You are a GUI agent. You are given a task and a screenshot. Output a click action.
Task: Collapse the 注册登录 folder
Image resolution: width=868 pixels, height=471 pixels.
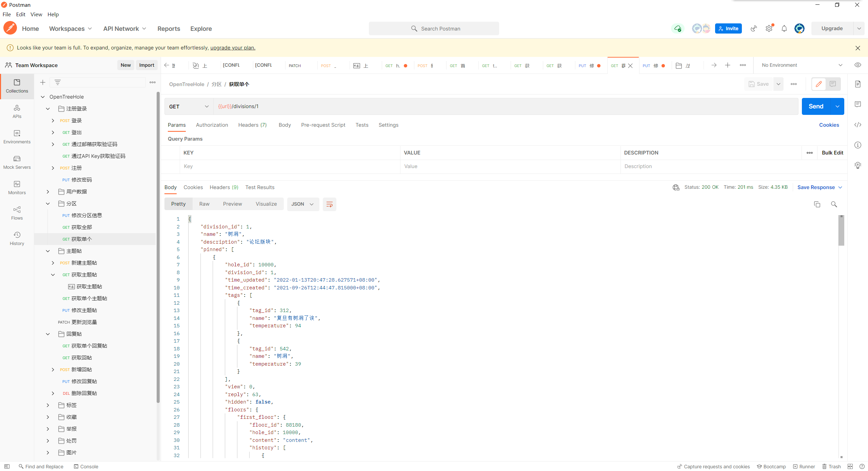(47, 108)
